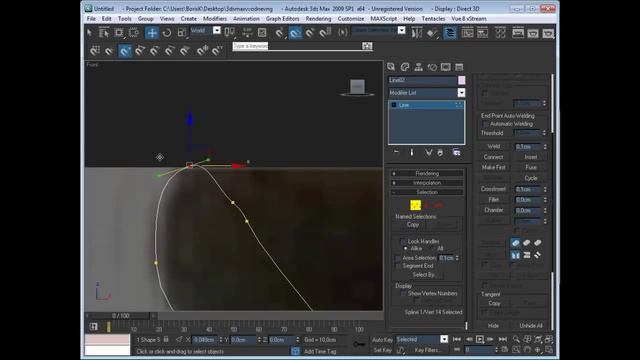
Task: Choose the Select Object arrow tool
Action: pos(89,33)
